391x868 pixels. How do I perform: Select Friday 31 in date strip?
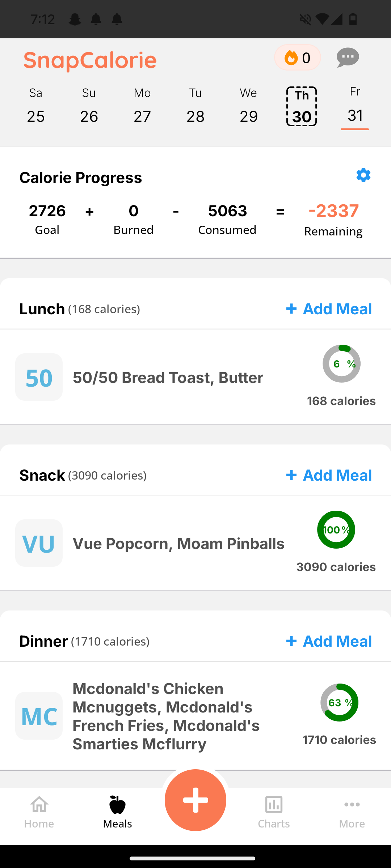click(x=355, y=107)
